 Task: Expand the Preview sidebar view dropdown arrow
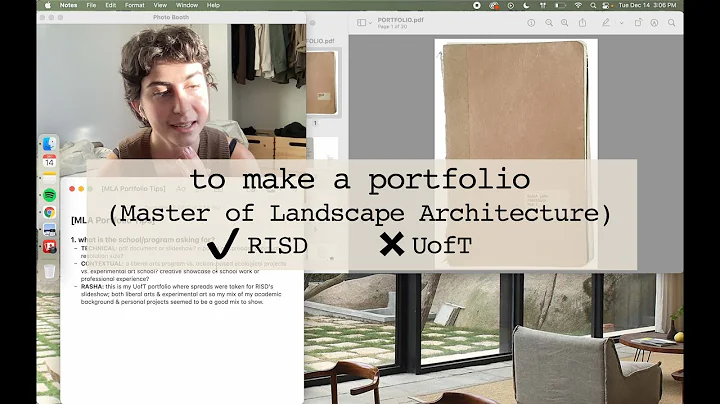click(370, 22)
